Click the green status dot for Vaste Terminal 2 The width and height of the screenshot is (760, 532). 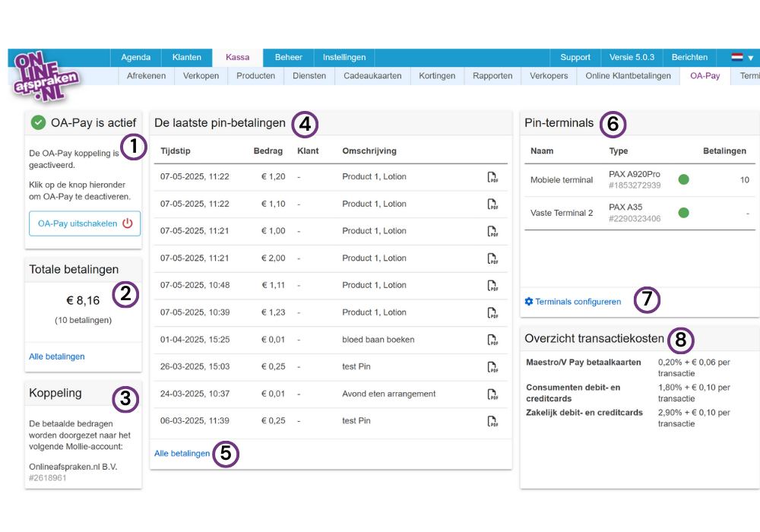pyautogui.click(x=683, y=213)
